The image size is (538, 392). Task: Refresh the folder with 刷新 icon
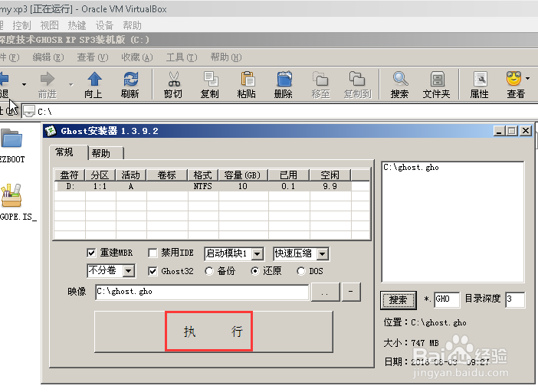pyautogui.click(x=131, y=79)
